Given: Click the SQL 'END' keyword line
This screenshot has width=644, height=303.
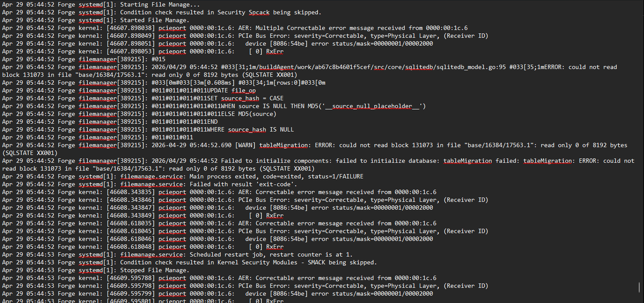Looking at the screenshot, I should point(212,122).
